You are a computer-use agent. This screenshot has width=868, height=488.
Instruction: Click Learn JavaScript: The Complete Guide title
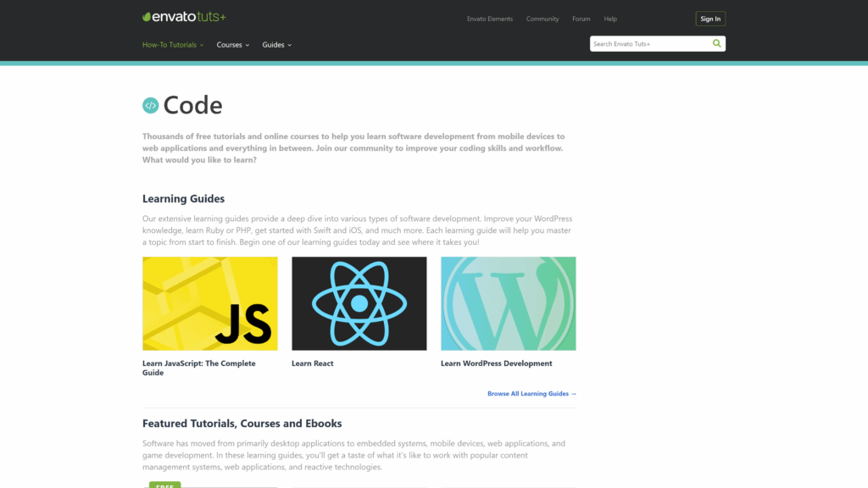[198, 368]
